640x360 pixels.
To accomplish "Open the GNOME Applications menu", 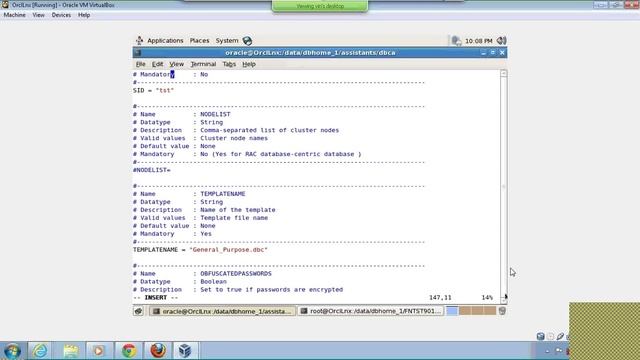I will point(165,40).
